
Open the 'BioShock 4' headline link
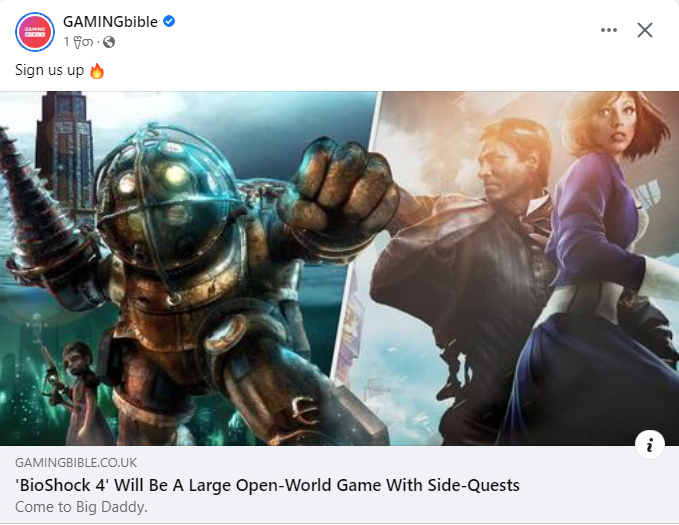(x=267, y=485)
